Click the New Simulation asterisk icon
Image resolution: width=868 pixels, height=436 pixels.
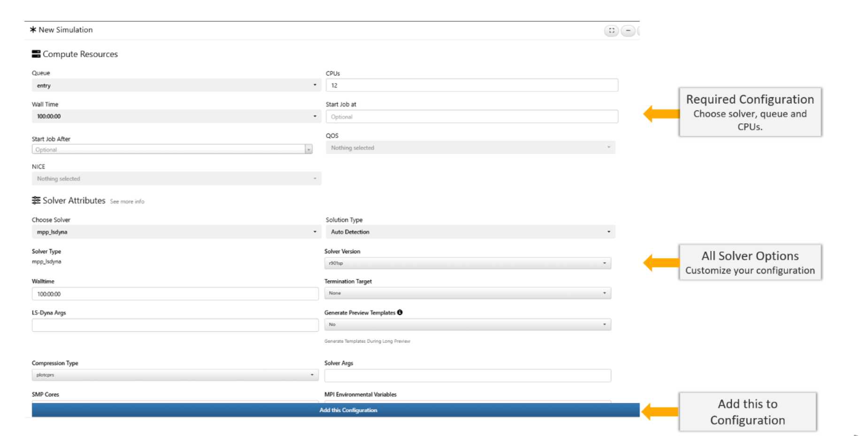pos(33,30)
